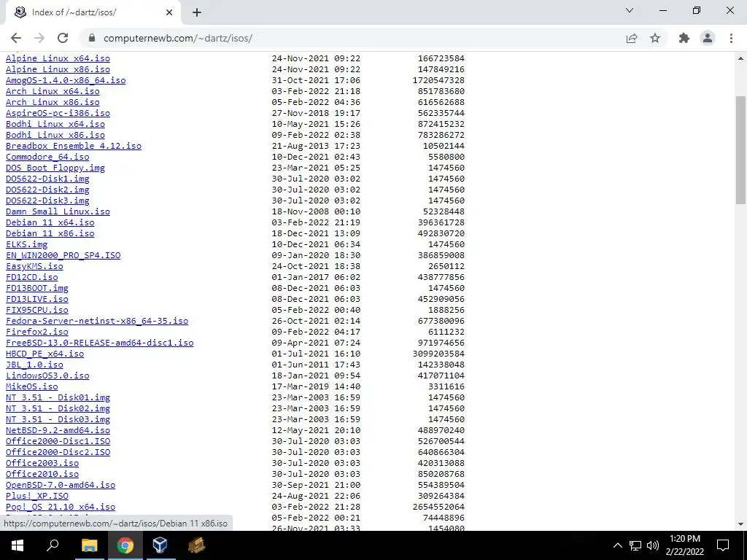This screenshot has height=560, width=747.
Task: Click the OpenBSD-7.0-amd64.iso link
Action: (61, 485)
